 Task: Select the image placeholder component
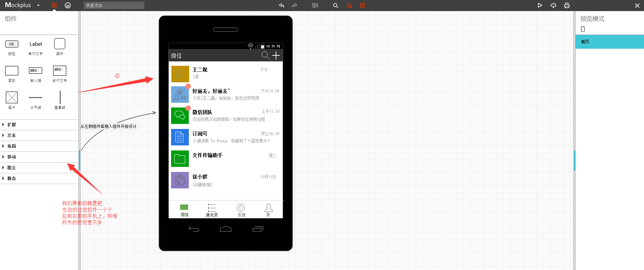pyautogui.click(x=12, y=98)
